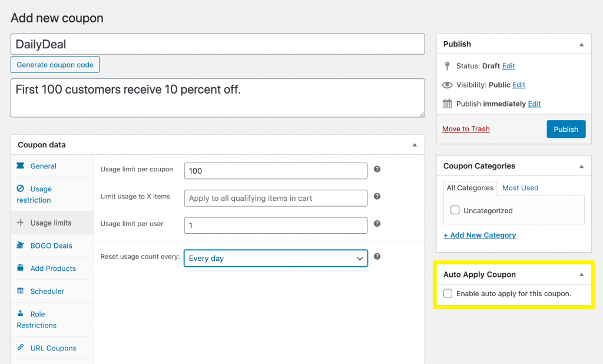Image resolution: width=603 pixels, height=364 pixels.
Task: Click Move to Trash link
Action: click(x=466, y=128)
